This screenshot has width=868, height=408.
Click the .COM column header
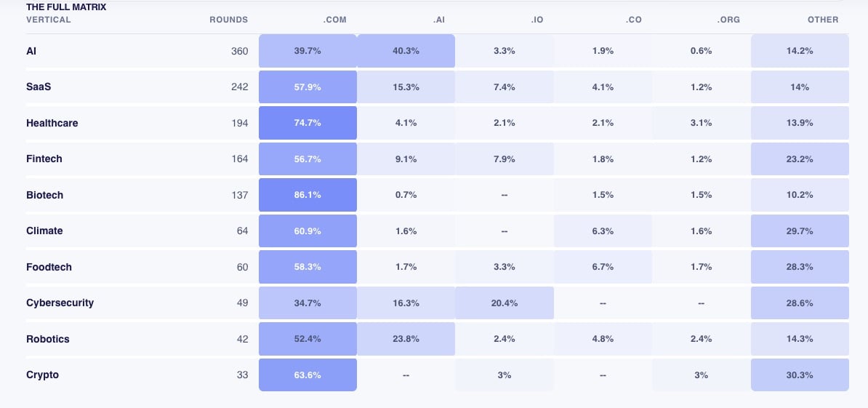point(335,20)
